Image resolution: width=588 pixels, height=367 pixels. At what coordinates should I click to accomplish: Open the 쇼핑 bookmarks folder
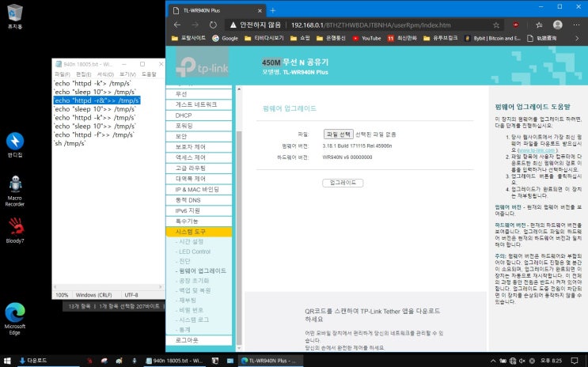(x=300, y=38)
